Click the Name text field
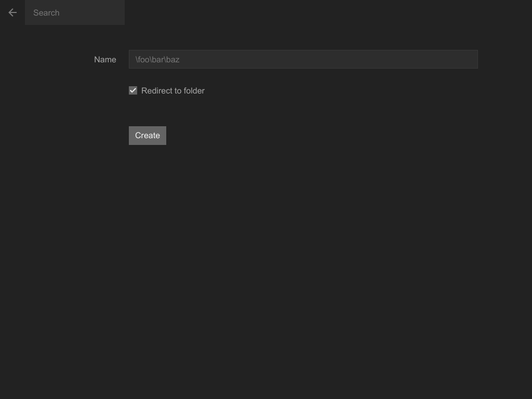The width and height of the screenshot is (532, 399). coord(303,59)
